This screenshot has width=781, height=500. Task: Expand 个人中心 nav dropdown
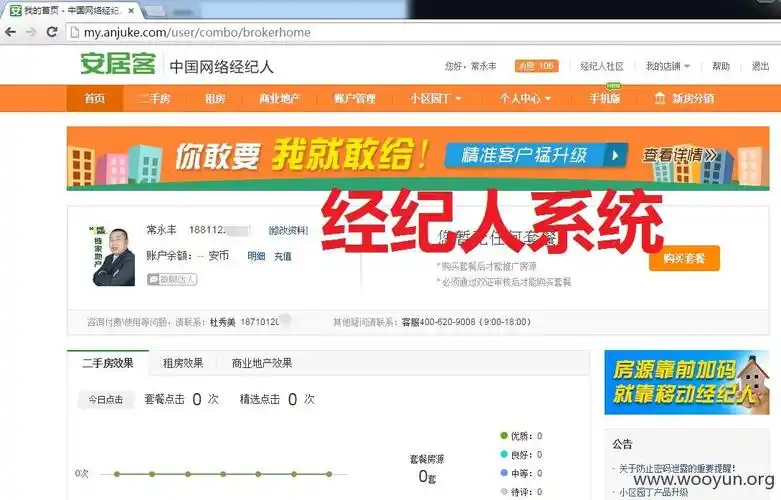coord(525,98)
